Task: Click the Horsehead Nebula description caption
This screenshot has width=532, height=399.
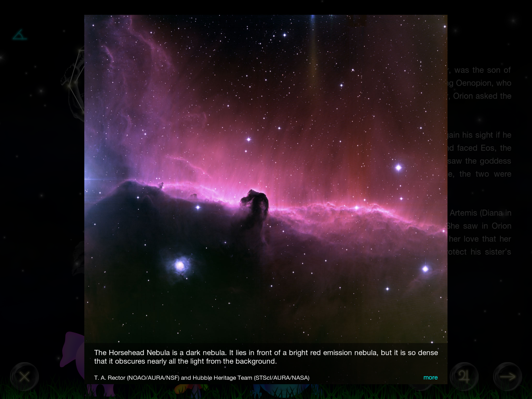Action: pyautogui.click(x=266, y=357)
